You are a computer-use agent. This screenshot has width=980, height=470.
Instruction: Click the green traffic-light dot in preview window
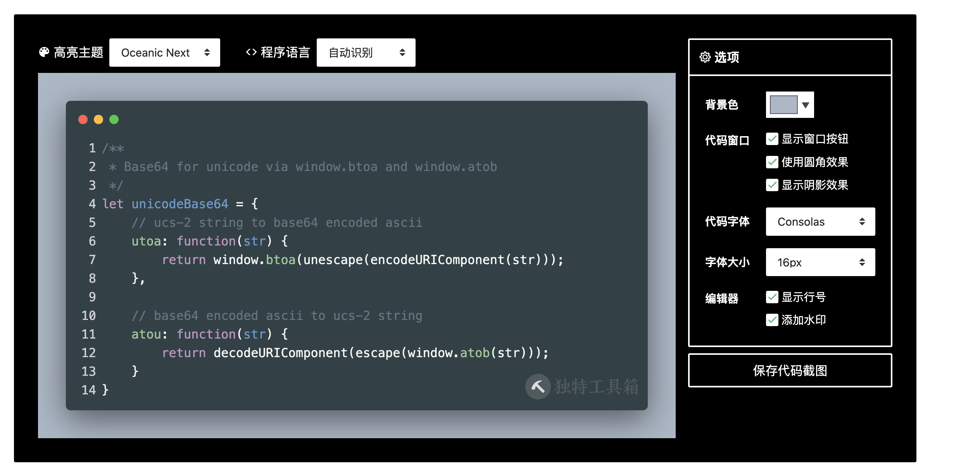coord(114,119)
